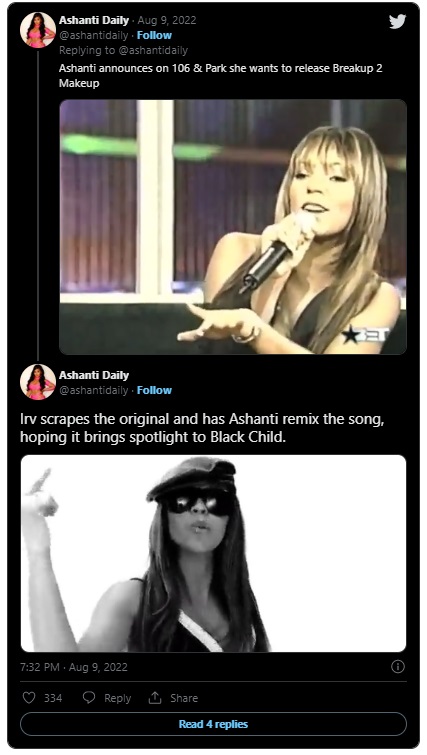Open Read 4 replies button
Screen dimensions: 427x755
point(213,724)
